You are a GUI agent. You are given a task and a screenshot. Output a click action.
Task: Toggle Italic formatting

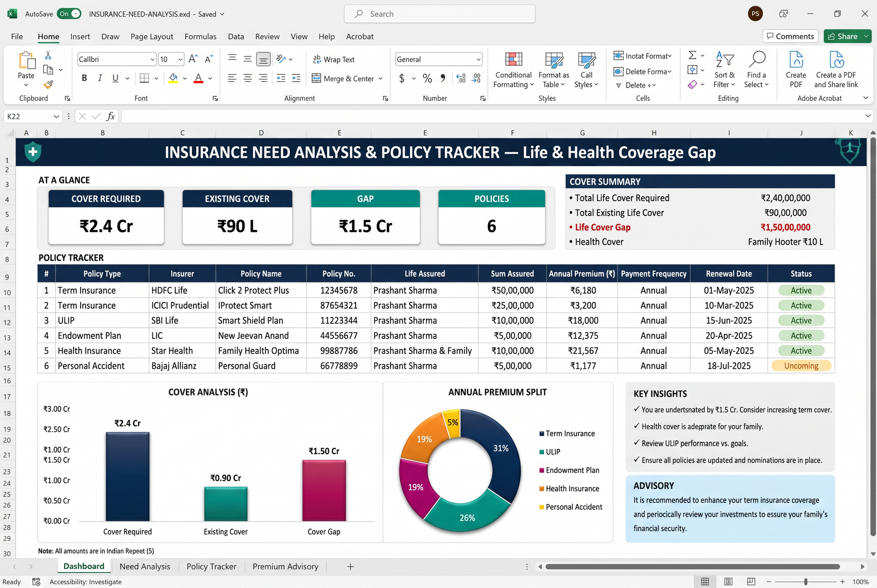click(x=100, y=78)
